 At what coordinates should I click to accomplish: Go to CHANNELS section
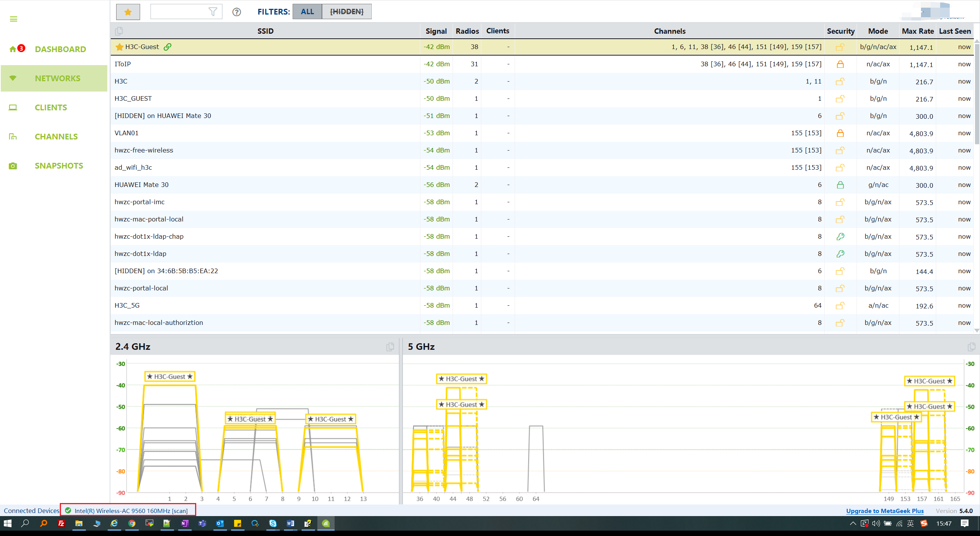56,136
